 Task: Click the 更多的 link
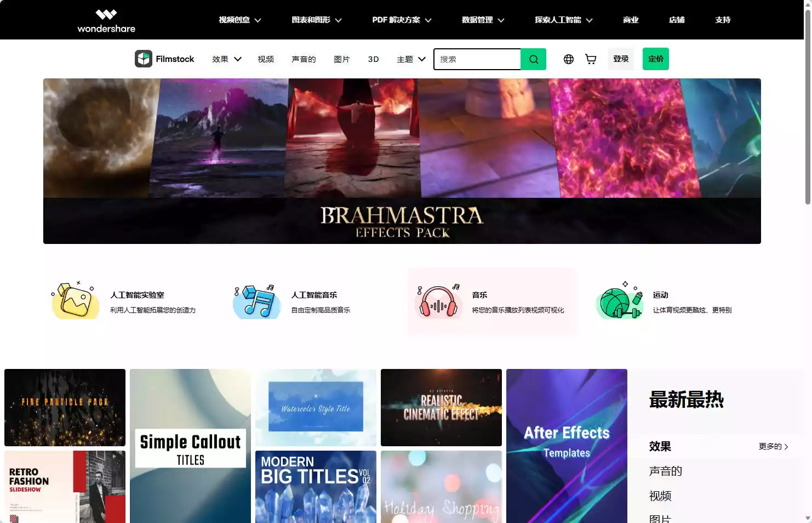coord(773,446)
